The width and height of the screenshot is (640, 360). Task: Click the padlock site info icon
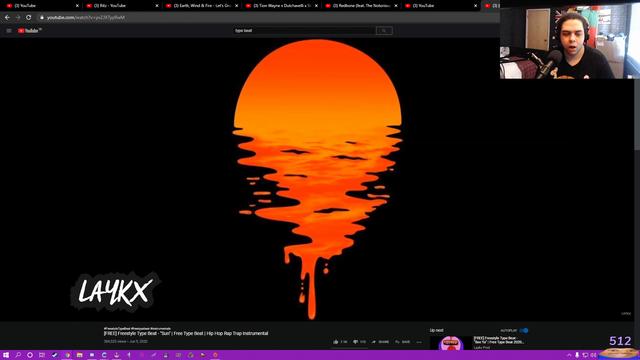[x=42, y=17]
